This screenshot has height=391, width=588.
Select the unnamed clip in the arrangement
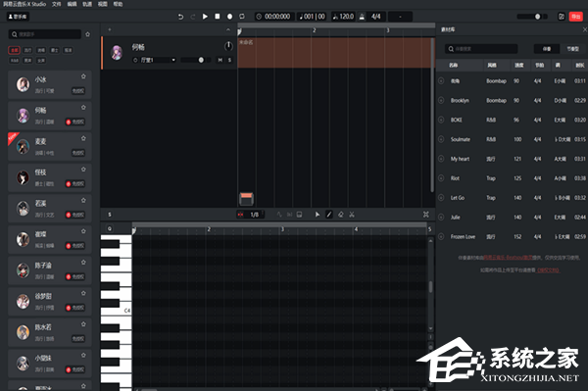click(335, 53)
